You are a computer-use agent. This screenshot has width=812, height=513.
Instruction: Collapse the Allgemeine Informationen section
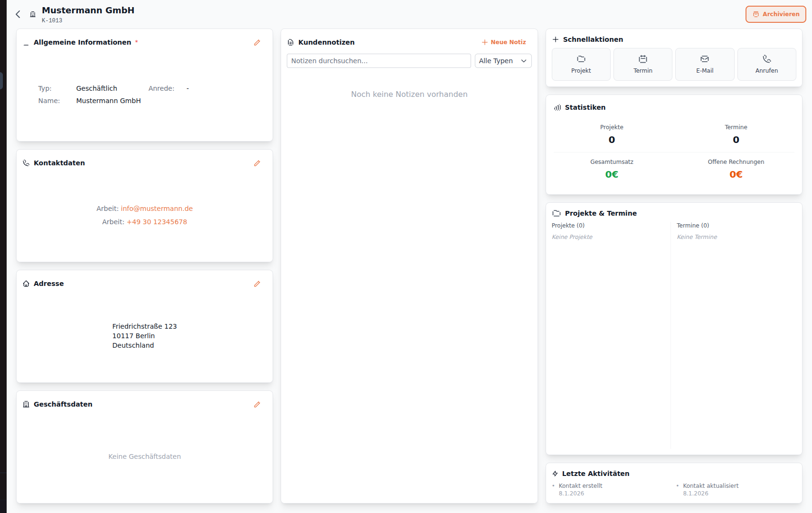point(26,43)
